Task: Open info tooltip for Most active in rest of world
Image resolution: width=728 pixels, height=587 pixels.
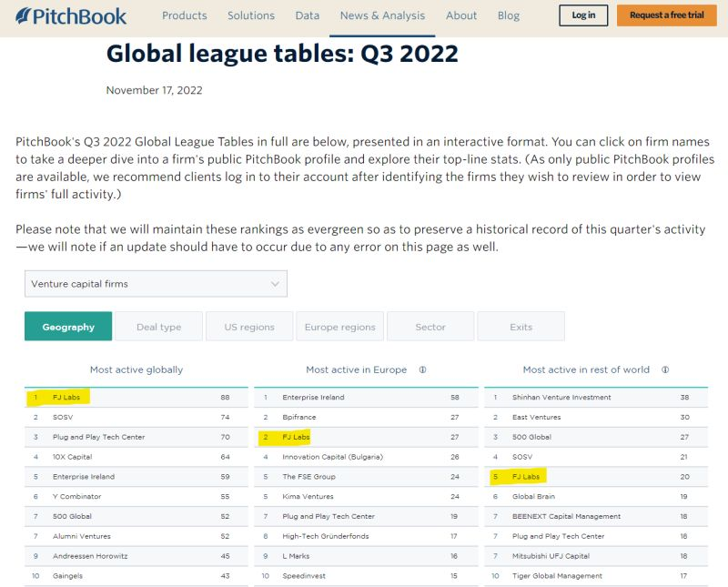Action: [664, 369]
